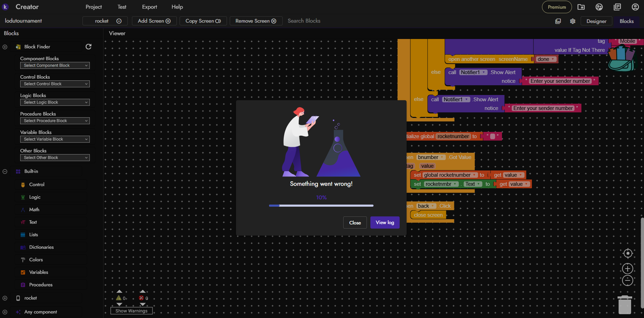Image resolution: width=644 pixels, height=318 pixels.
Task: Click the Search Blocks field
Action: click(x=304, y=21)
